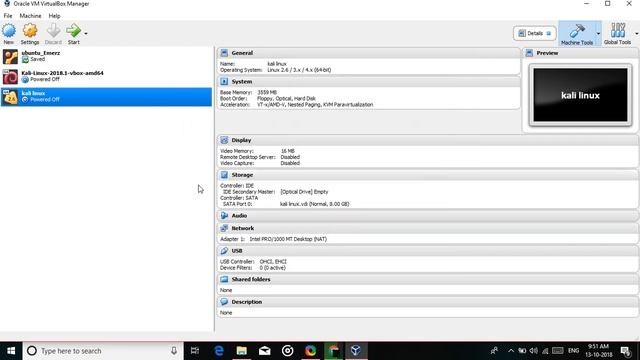640x360 pixels.
Task: Select the ubuntu_Emerz virtual machine
Action: tap(106, 56)
